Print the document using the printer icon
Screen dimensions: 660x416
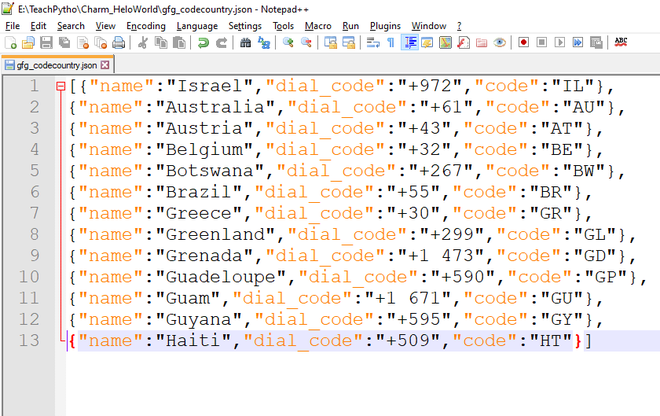coord(118,43)
